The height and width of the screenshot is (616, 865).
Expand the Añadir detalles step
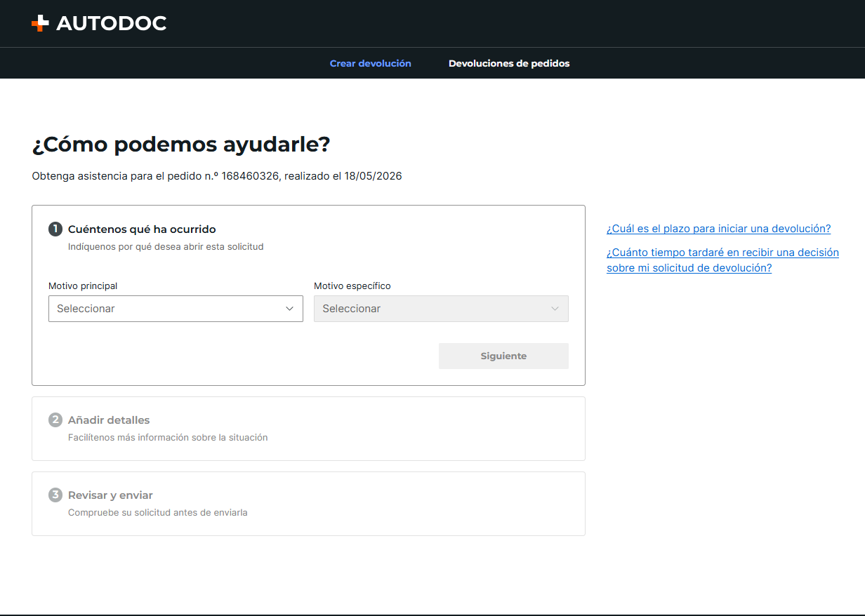pos(308,429)
